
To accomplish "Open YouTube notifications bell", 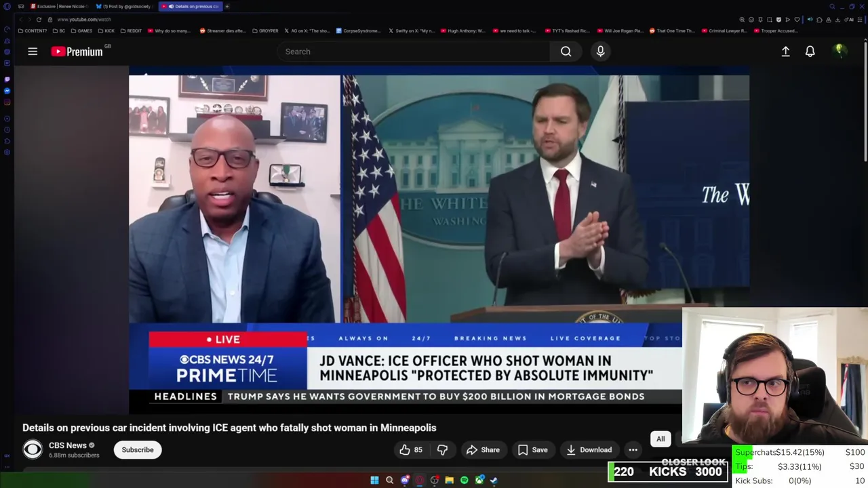I will (x=810, y=52).
